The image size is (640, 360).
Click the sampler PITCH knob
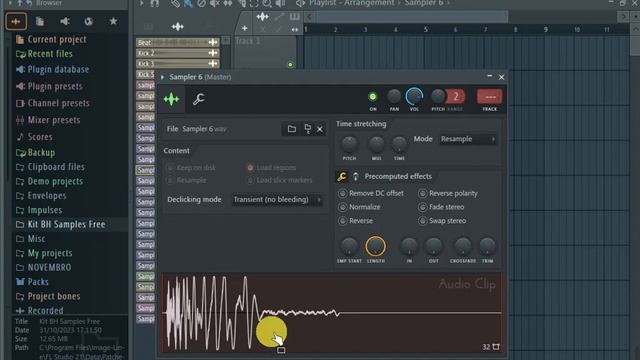(x=438, y=97)
